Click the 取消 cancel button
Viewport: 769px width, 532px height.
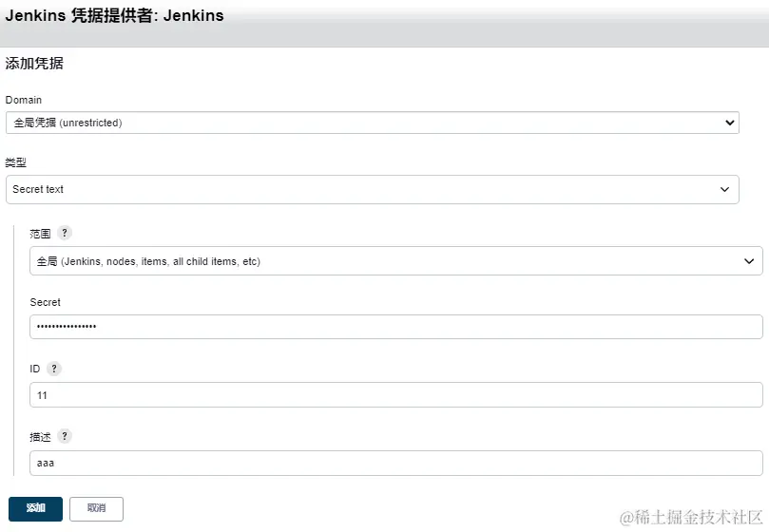click(96, 508)
